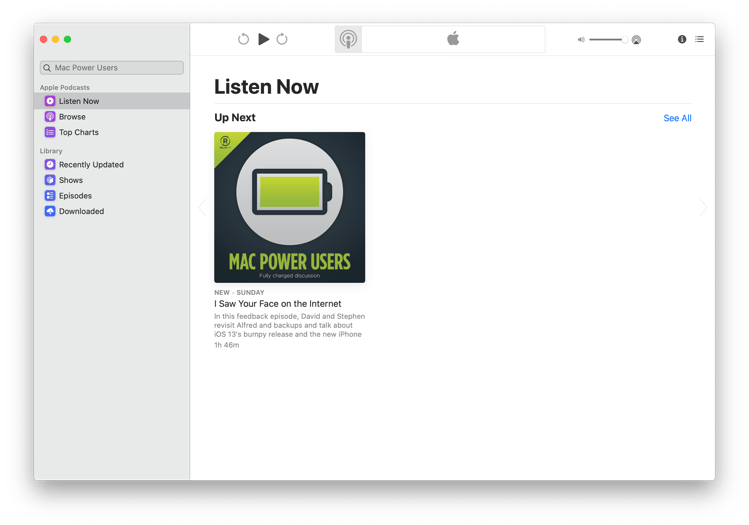Image resolution: width=749 pixels, height=525 pixels.
Task: Go to next Up Next page arrow
Action: 703,207
